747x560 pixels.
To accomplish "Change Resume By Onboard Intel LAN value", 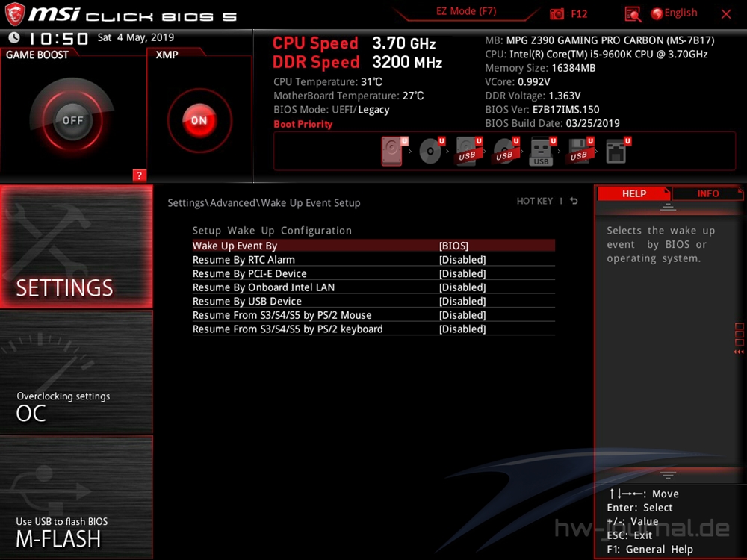I will pyautogui.click(x=373, y=287).
